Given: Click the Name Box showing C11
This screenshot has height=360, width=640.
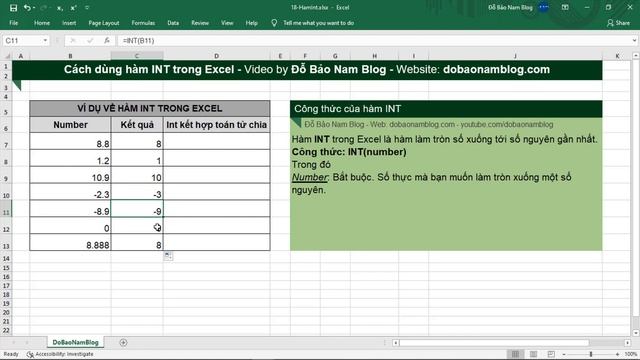Looking at the screenshot, I should click(22, 40).
